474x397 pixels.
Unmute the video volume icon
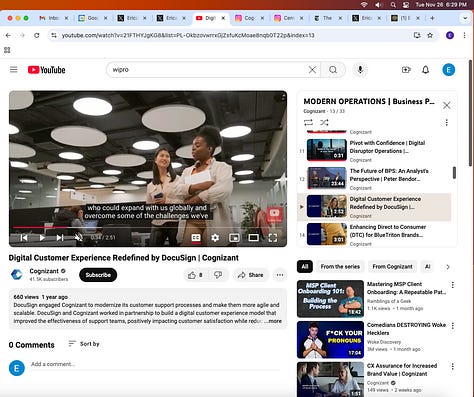[79, 237]
